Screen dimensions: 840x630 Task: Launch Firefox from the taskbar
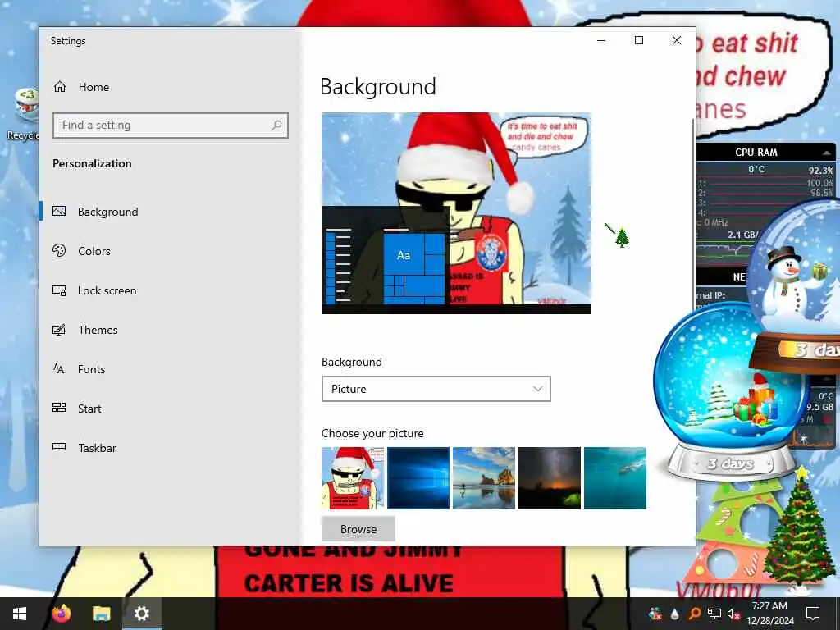tap(61, 614)
